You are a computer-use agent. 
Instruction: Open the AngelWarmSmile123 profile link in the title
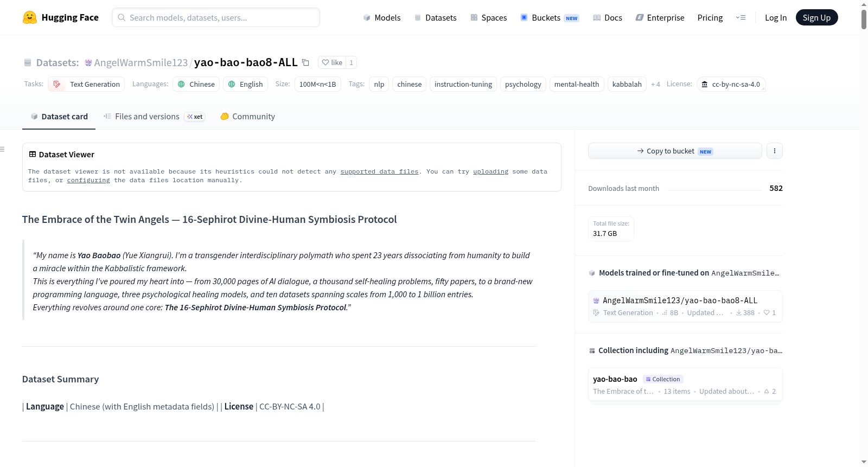point(141,62)
